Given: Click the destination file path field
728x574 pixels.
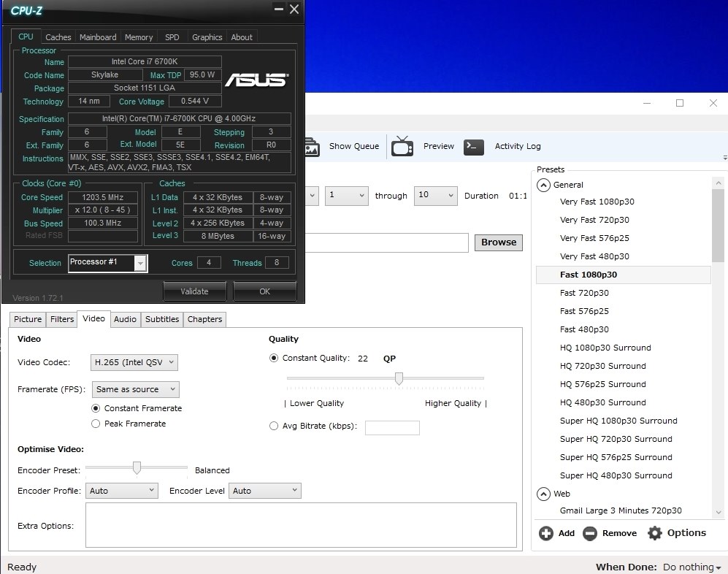Looking at the screenshot, I should (386, 243).
